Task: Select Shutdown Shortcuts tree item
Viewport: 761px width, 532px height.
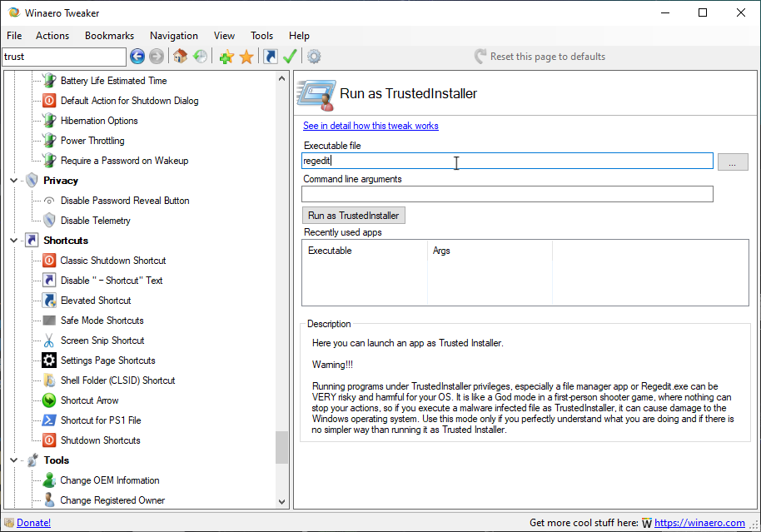Action: coord(101,440)
